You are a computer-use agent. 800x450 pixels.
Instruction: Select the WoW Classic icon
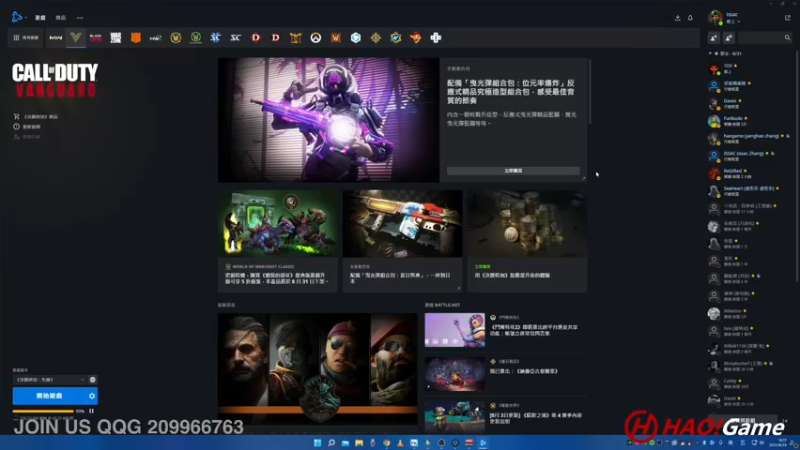[x=195, y=38]
